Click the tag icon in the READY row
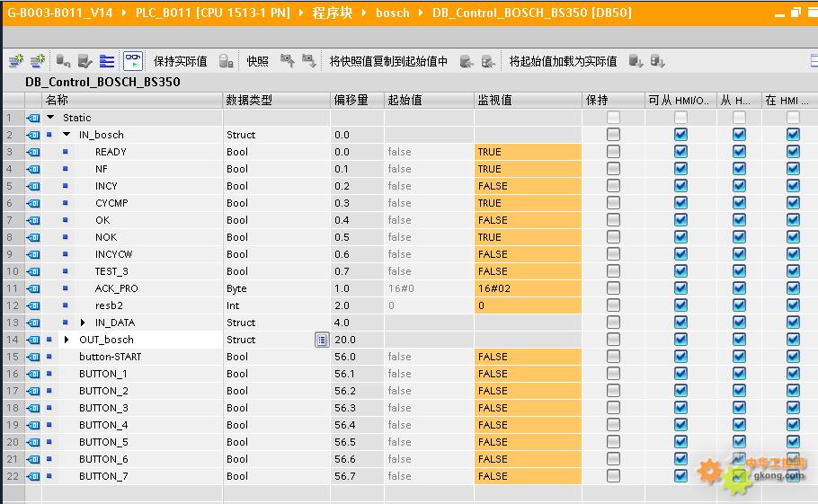 pos(33,152)
